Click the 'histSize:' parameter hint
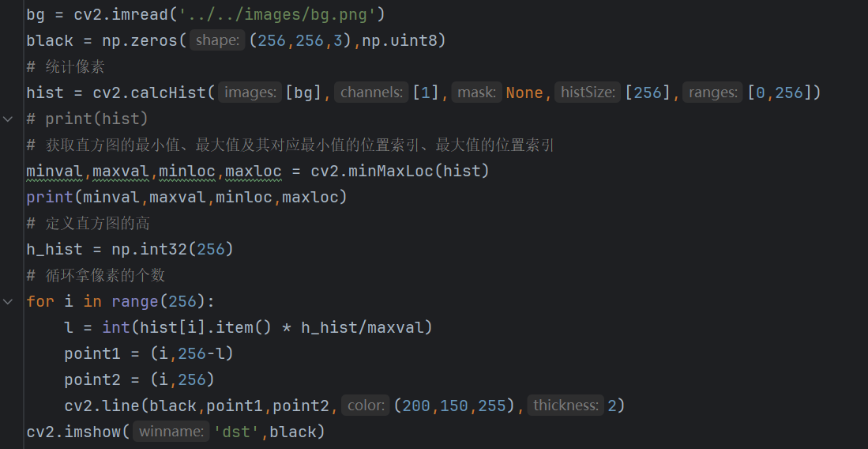The width and height of the screenshot is (868, 449). pyautogui.click(x=588, y=92)
